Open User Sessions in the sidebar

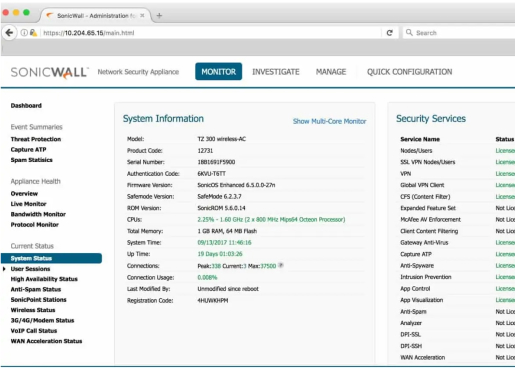point(30,269)
